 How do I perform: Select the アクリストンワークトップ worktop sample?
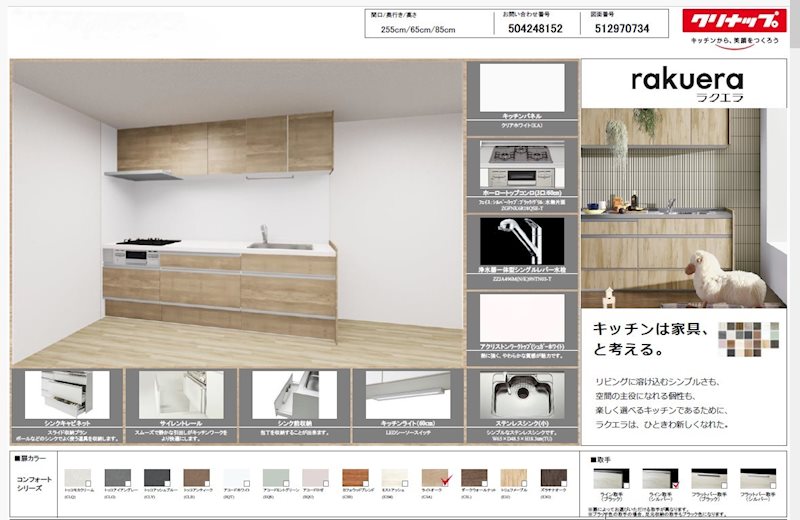click(522, 318)
